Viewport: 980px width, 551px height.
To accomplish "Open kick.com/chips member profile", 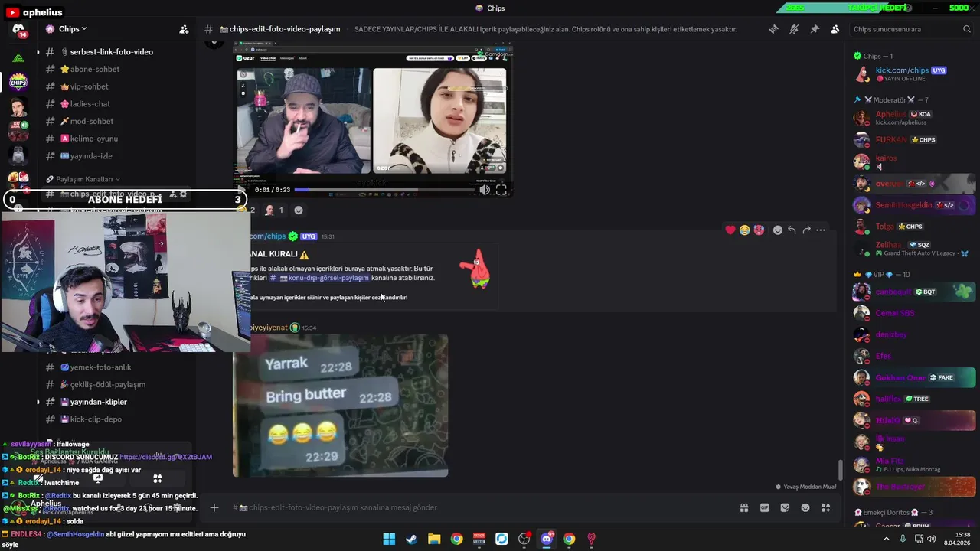I will (x=911, y=74).
